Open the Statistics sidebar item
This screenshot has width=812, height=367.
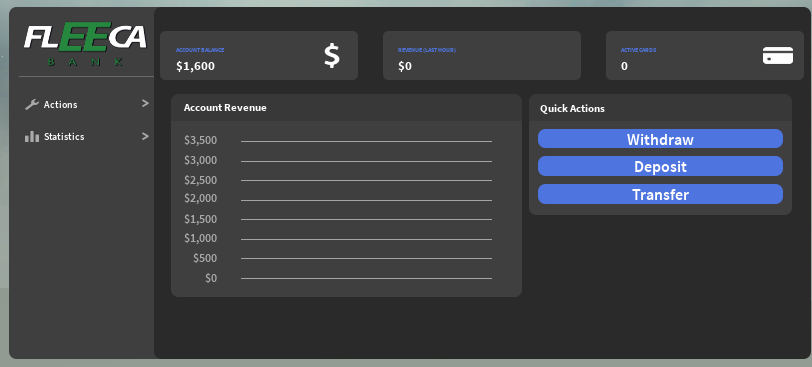coord(86,137)
